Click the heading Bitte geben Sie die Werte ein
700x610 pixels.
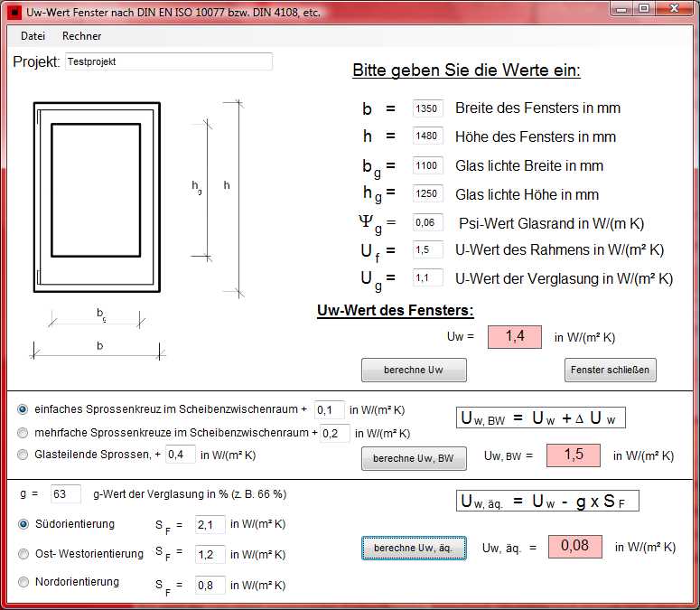coord(467,70)
